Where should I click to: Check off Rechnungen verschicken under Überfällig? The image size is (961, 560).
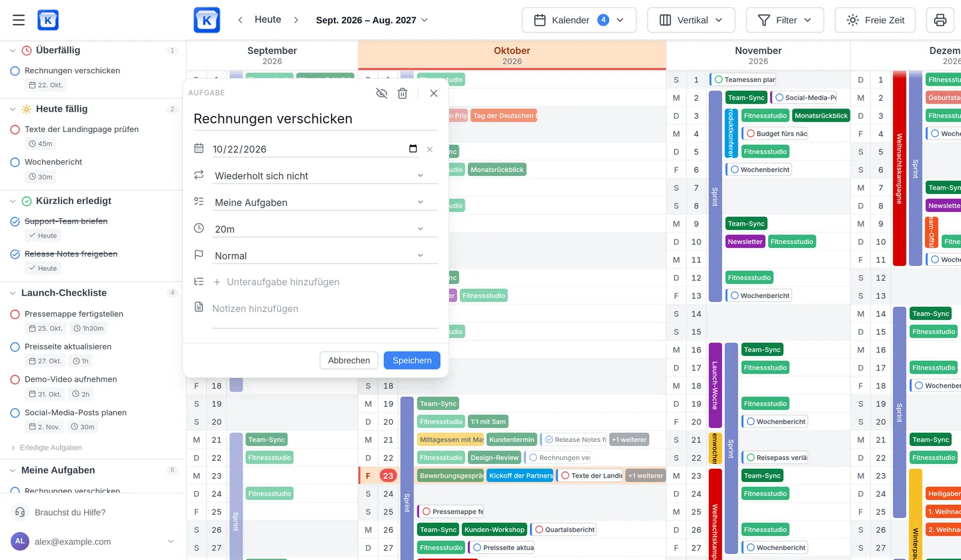click(16, 71)
